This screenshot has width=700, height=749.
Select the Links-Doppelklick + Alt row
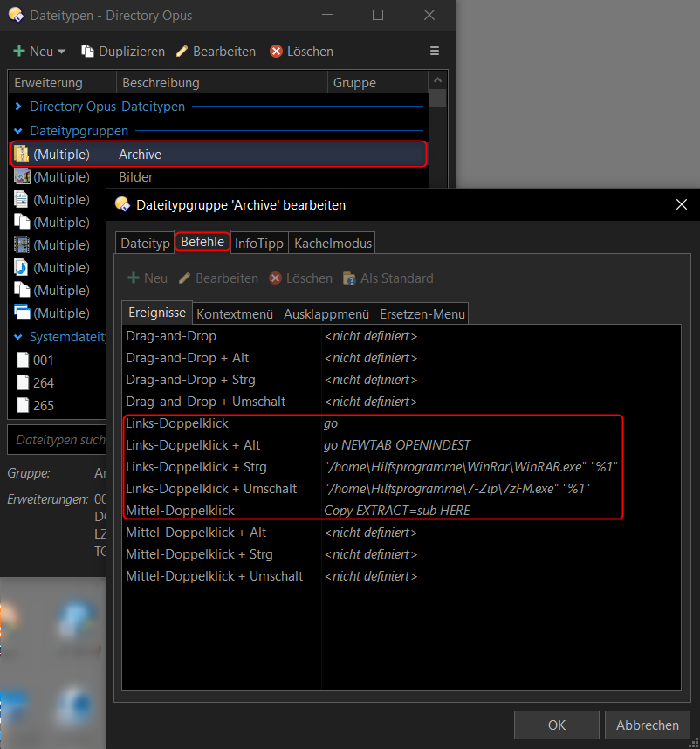coord(401,445)
